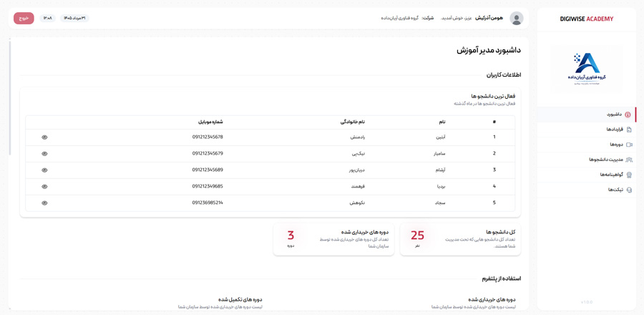Click the phone number 091236985214

(x=208, y=203)
